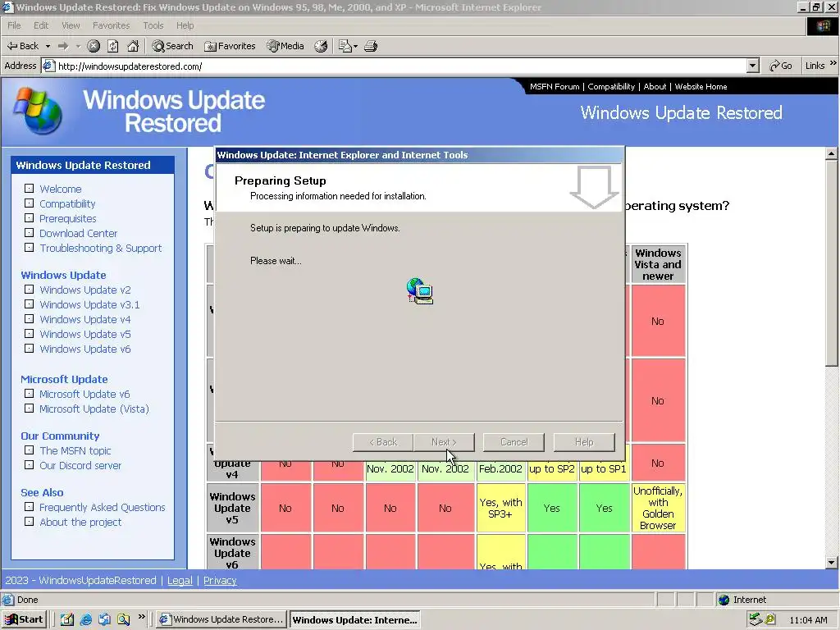The image size is (840, 630).
Task: Open Frequently Asked Questions sidebar link
Action: [103, 507]
